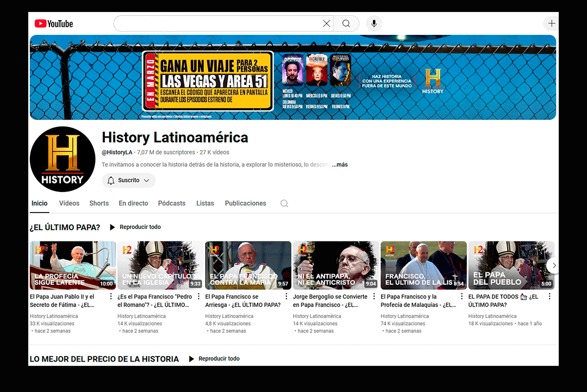Click channel name under the 33 K visualizaciones video
The height and width of the screenshot is (392, 587).
click(54, 316)
